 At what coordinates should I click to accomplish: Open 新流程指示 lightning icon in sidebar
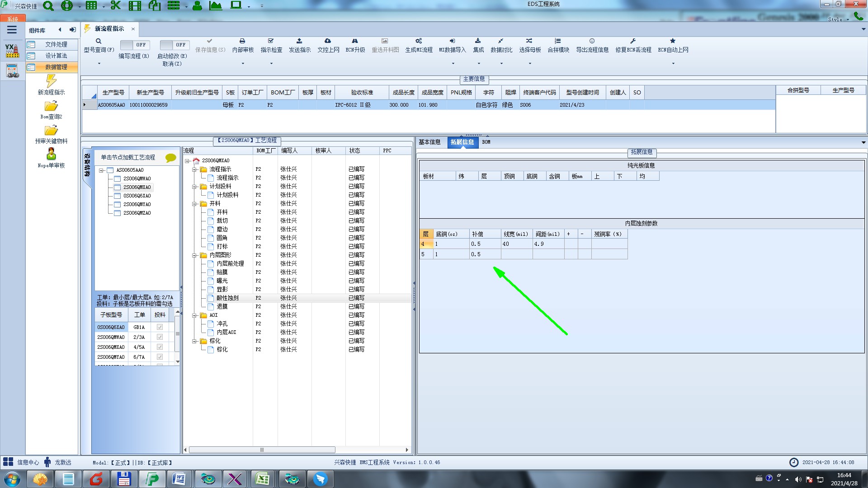coord(51,81)
